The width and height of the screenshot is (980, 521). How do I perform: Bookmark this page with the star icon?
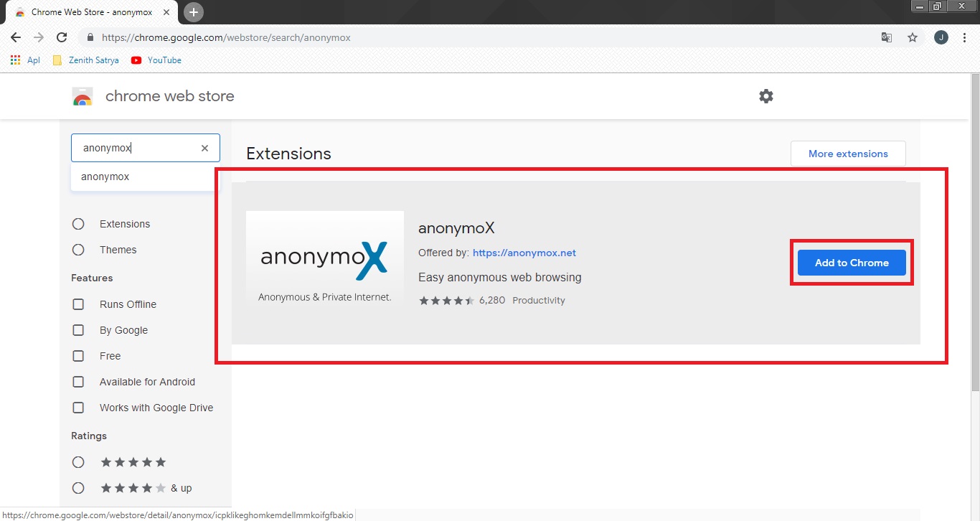coord(913,37)
